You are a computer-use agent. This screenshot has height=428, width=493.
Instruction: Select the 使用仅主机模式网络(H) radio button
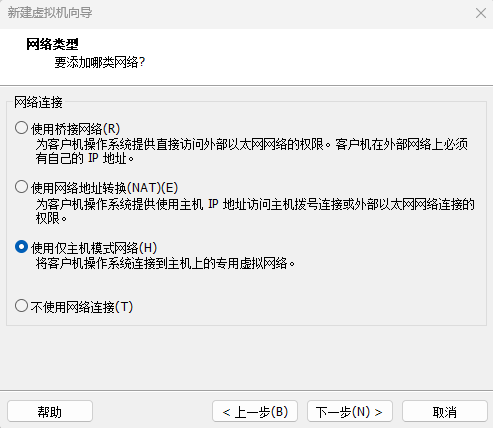tap(21, 247)
